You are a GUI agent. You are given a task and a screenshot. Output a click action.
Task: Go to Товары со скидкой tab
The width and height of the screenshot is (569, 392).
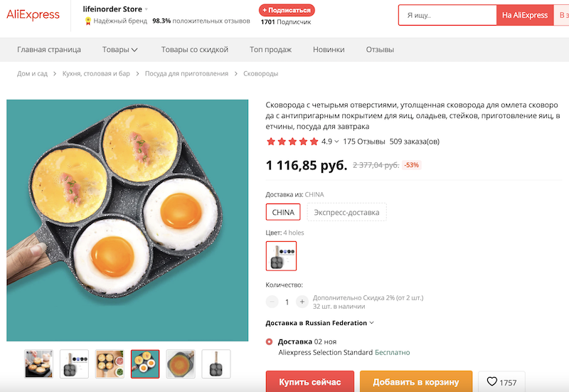click(194, 50)
